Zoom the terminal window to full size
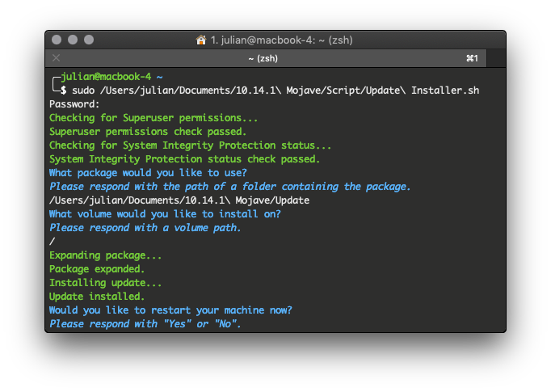The image size is (551, 392). click(x=89, y=40)
